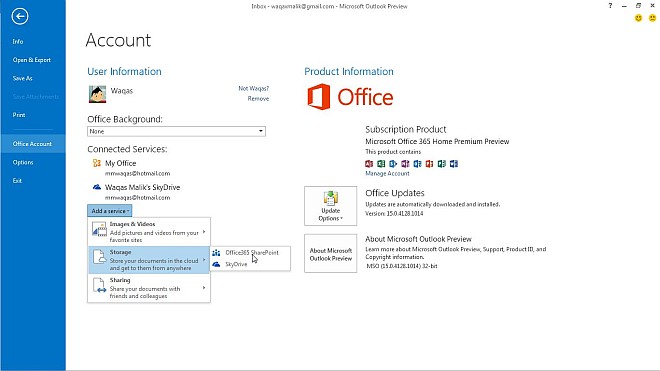
Task: Click the Office logo
Action: pyautogui.click(x=350, y=97)
